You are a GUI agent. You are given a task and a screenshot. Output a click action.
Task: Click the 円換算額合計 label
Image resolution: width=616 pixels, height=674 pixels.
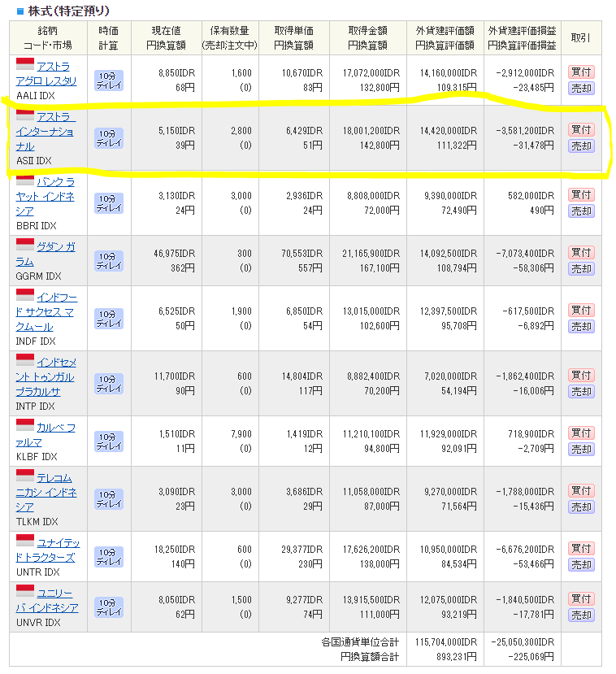pyautogui.click(x=370, y=657)
